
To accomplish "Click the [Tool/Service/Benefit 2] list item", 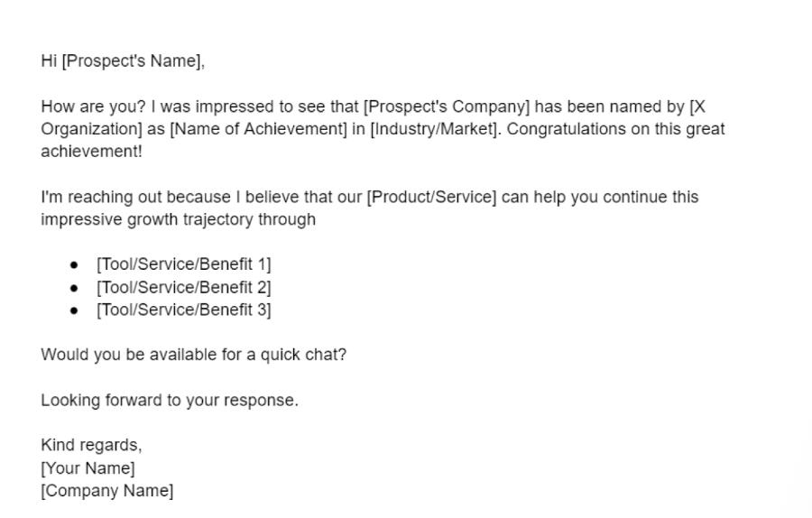I will pos(184,287).
